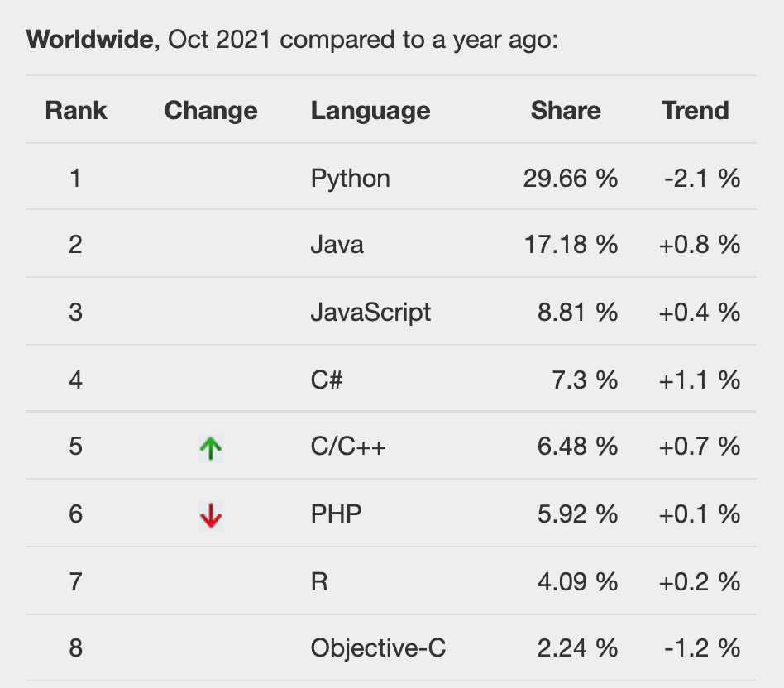This screenshot has width=784, height=688.
Task: Click the red down arrow beside PHP
Action: pos(211,516)
